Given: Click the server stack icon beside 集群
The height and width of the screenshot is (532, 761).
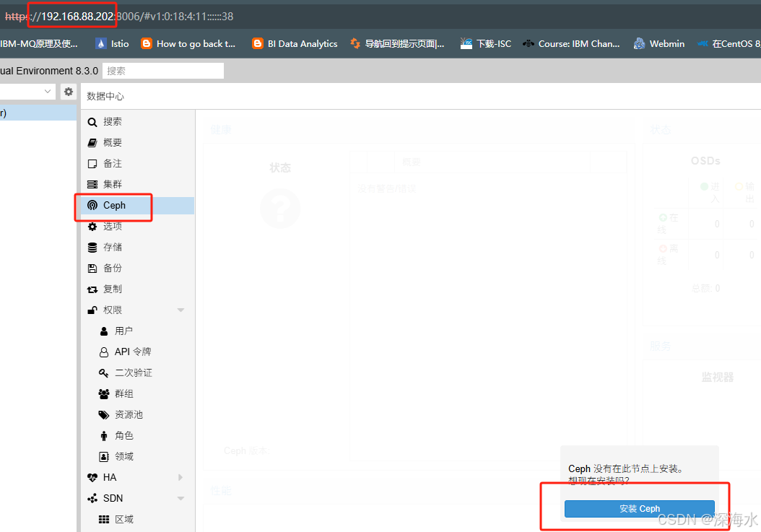Looking at the screenshot, I should [x=92, y=185].
